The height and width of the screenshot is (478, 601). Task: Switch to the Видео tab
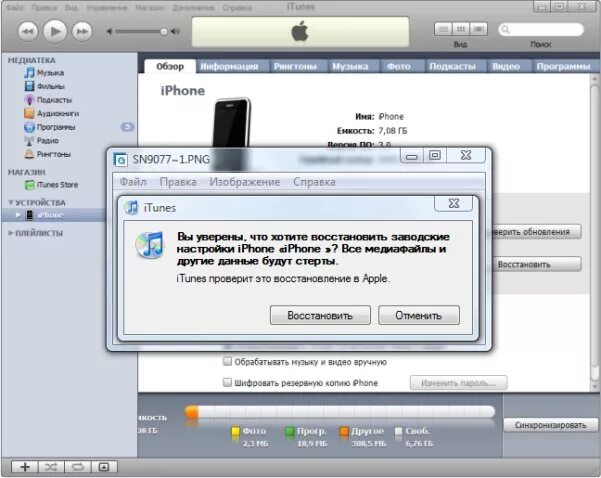(x=506, y=66)
